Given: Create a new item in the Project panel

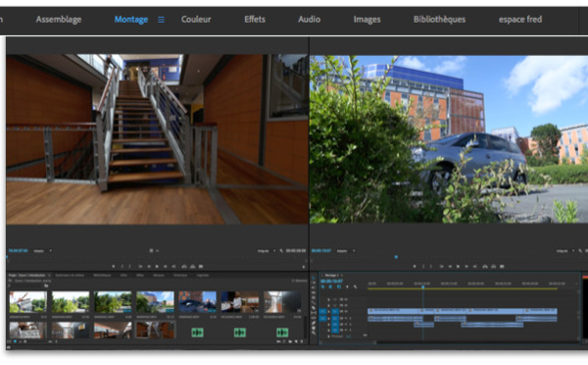Looking at the screenshot, I should [296, 341].
